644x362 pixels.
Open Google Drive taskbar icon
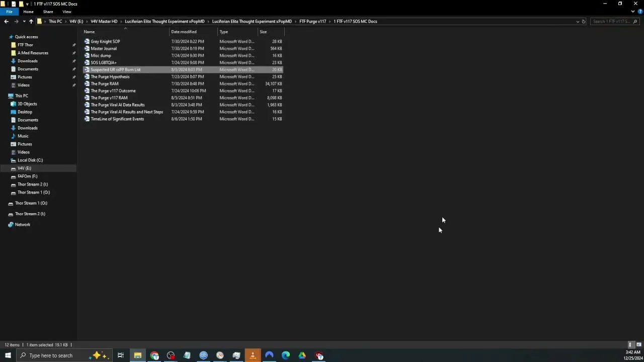tap(302, 355)
